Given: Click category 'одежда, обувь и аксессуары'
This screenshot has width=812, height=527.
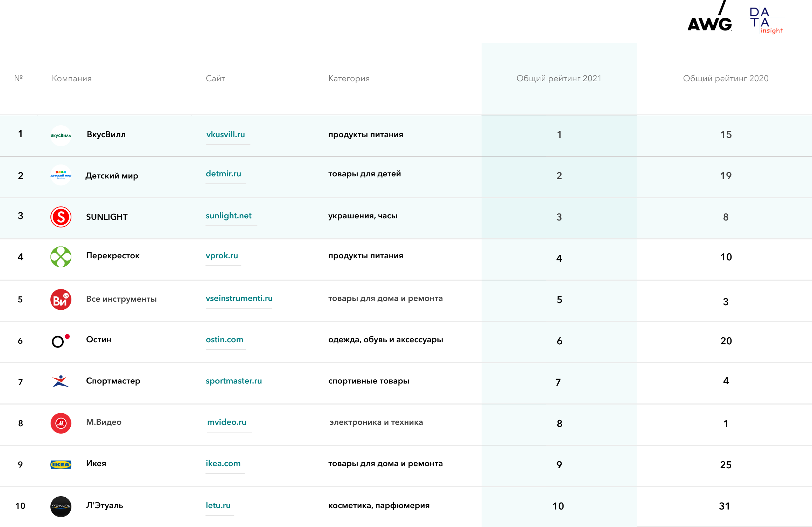Looking at the screenshot, I should pos(386,339).
